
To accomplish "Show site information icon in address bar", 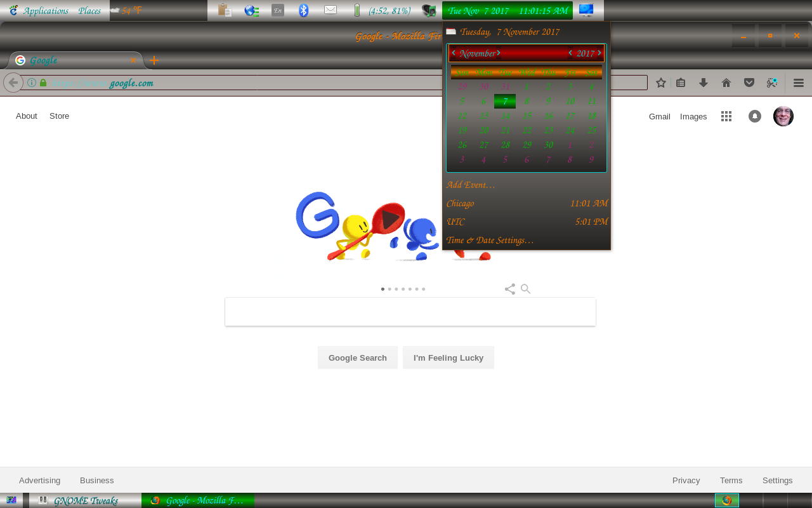I will point(32,83).
